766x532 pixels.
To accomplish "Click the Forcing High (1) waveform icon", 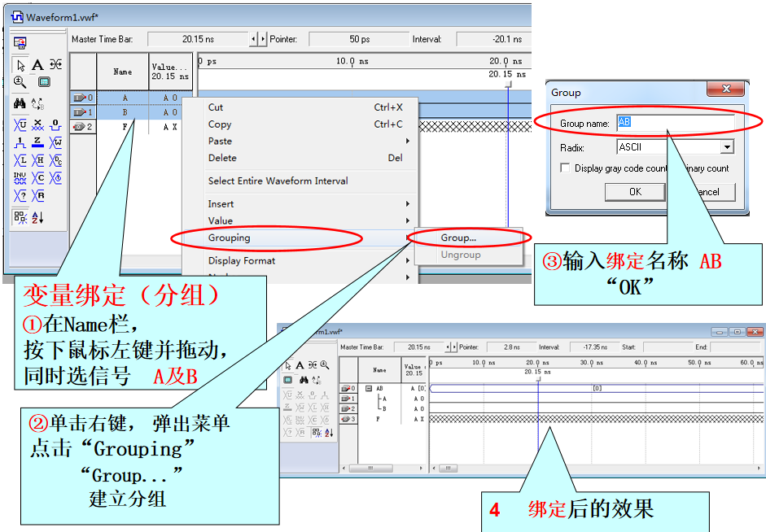I will [20, 142].
